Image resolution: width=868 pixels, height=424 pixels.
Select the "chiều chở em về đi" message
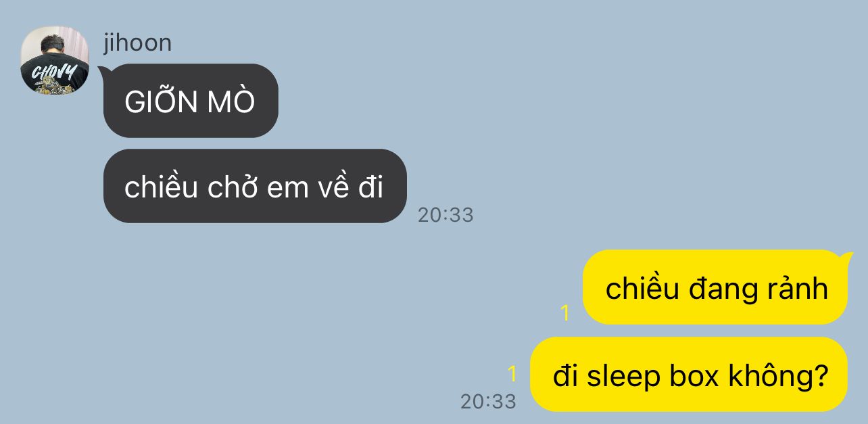point(255,186)
